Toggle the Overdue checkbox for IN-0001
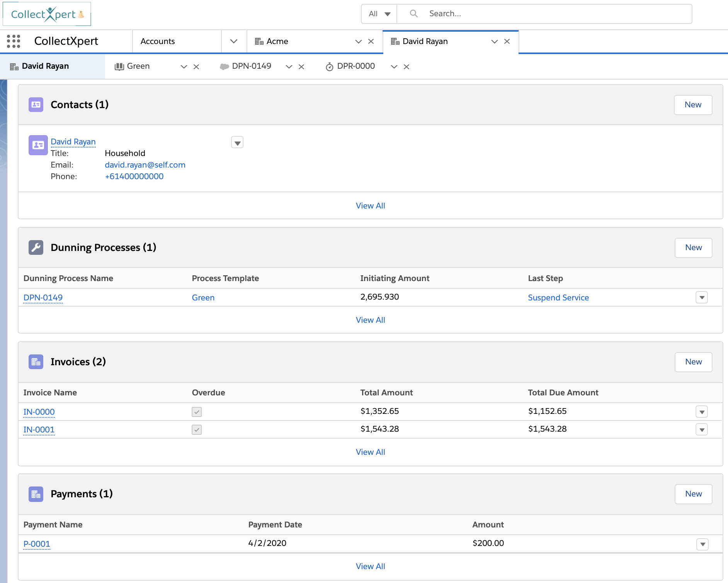 196,429
